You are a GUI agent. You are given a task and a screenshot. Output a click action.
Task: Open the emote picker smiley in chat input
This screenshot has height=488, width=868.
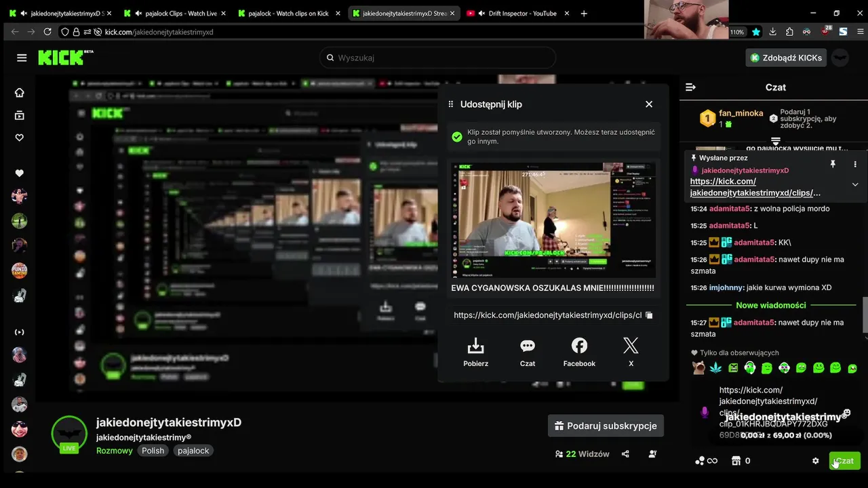(846, 413)
